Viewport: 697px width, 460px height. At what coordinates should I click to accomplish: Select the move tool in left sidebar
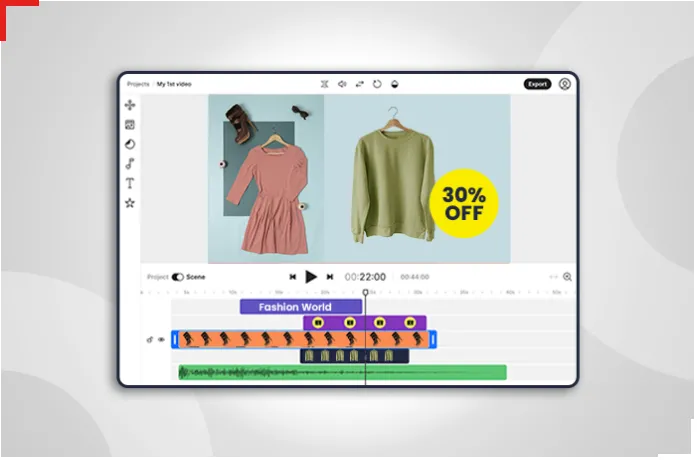pyautogui.click(x=129, y=105)
